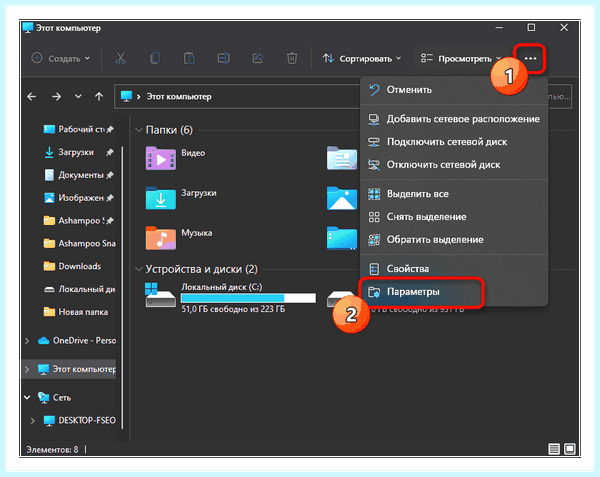The width and height of the screenshot is (600, 477).
Task: Open the Видео folder icon
Action: [161, 158]
